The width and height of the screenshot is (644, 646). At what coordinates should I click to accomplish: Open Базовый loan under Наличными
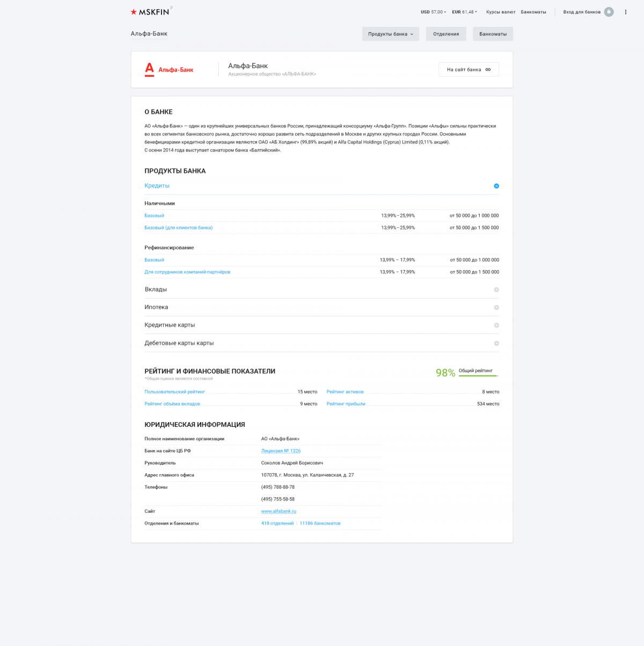click(x=154, y=215)
